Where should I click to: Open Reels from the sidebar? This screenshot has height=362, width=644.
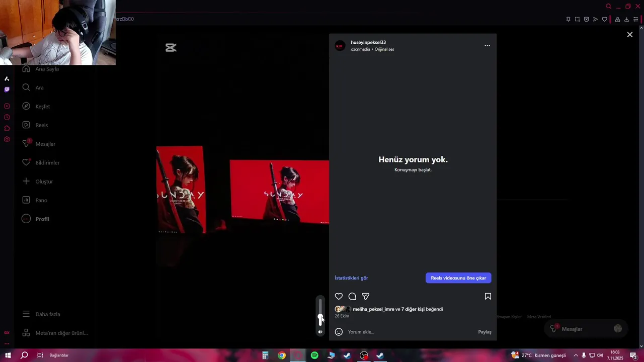click(35, 125)
